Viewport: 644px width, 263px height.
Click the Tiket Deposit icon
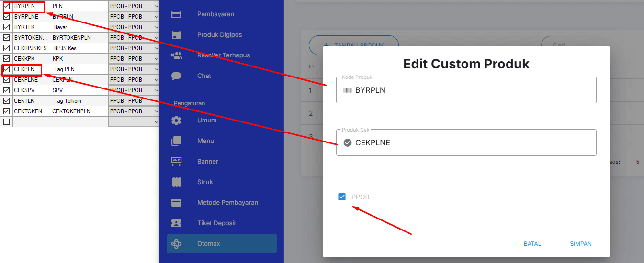[176, 223]
